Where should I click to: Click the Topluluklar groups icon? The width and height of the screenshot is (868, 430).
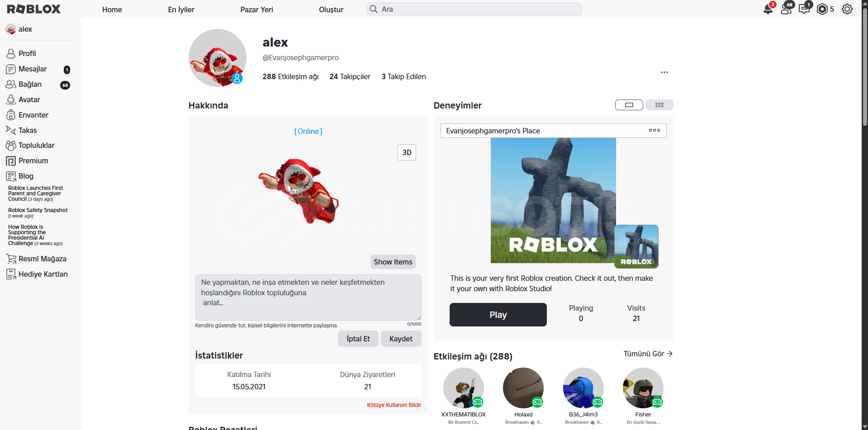click(x=11, y=146)
